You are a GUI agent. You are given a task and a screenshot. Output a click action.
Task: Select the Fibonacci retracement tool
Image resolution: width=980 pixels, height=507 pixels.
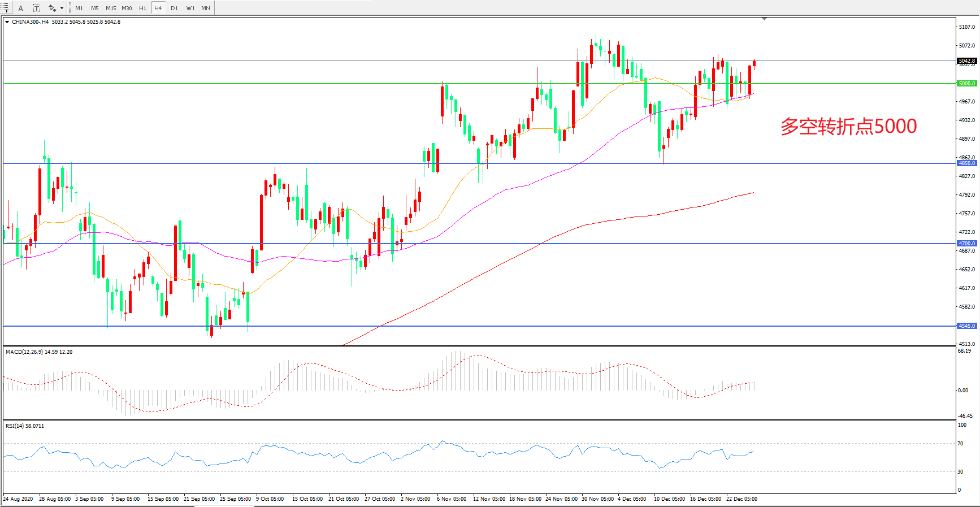[5, 8]
